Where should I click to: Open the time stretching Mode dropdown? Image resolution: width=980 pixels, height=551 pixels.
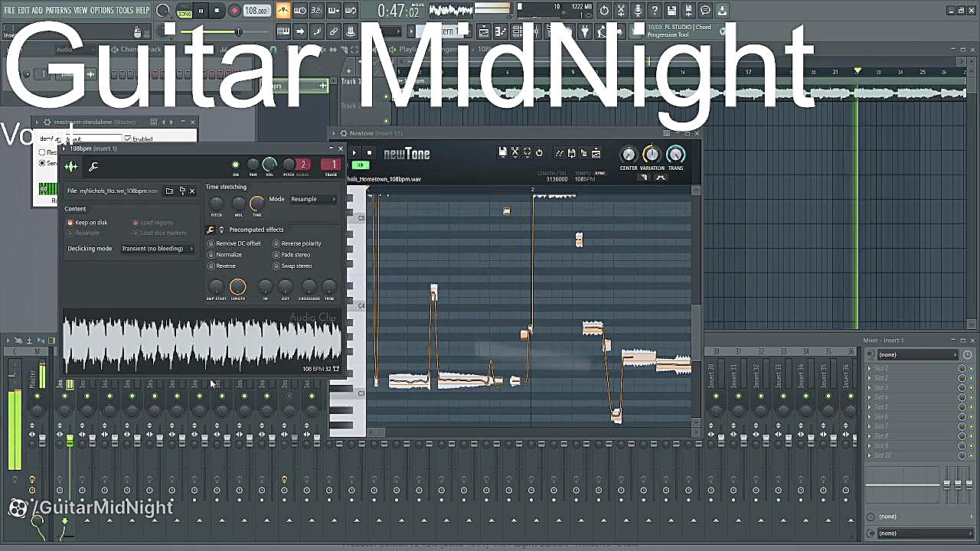tap(312, 199)
